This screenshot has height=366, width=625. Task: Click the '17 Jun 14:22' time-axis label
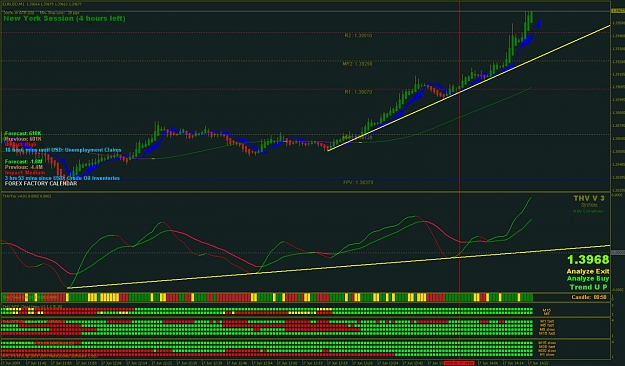click(539, 363)
